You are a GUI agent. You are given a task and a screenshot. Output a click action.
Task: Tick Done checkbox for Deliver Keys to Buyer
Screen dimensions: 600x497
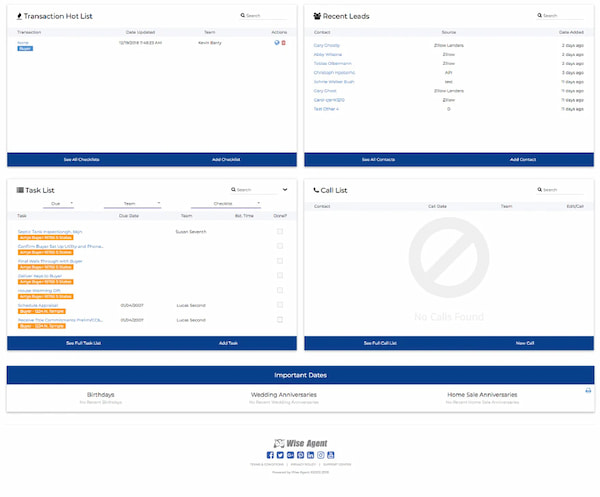point(279,275)
